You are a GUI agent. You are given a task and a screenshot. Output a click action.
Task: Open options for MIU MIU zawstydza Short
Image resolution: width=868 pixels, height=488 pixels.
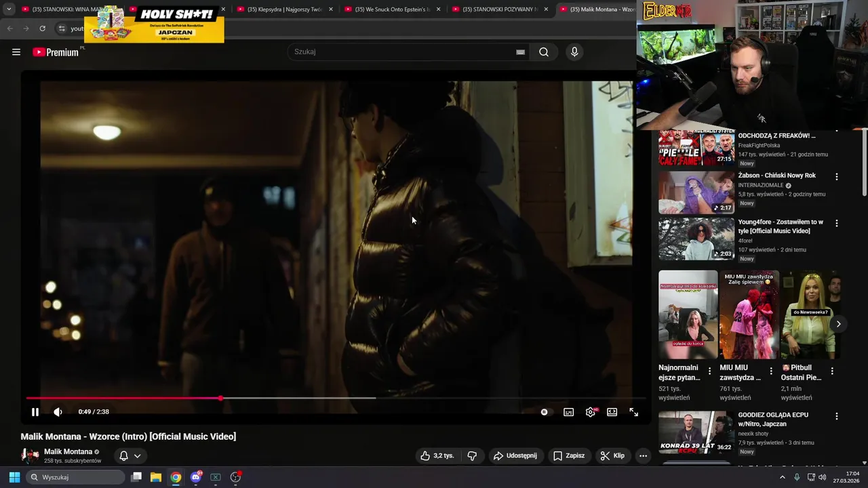point(771,371)
